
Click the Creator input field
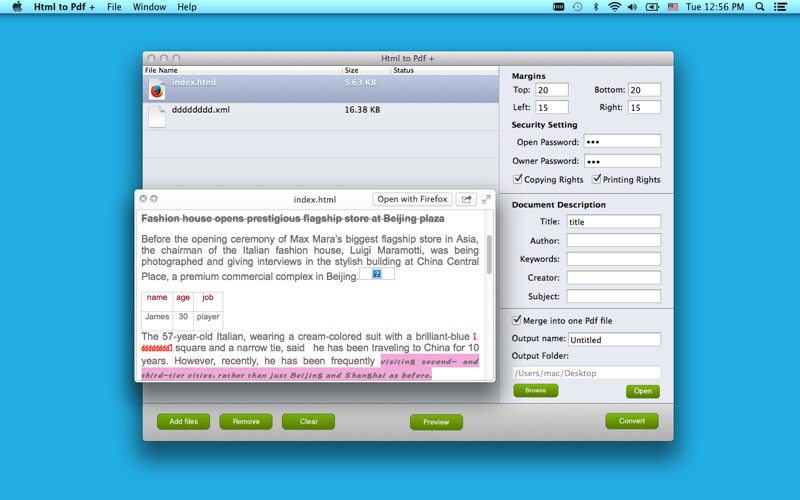[x=614, y=278]
